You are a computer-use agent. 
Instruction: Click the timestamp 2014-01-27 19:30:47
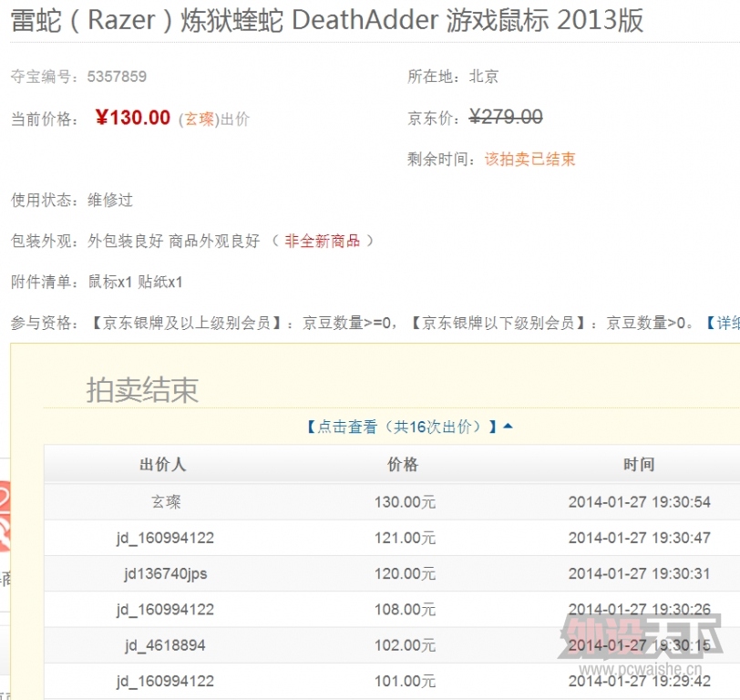(640, 538)
